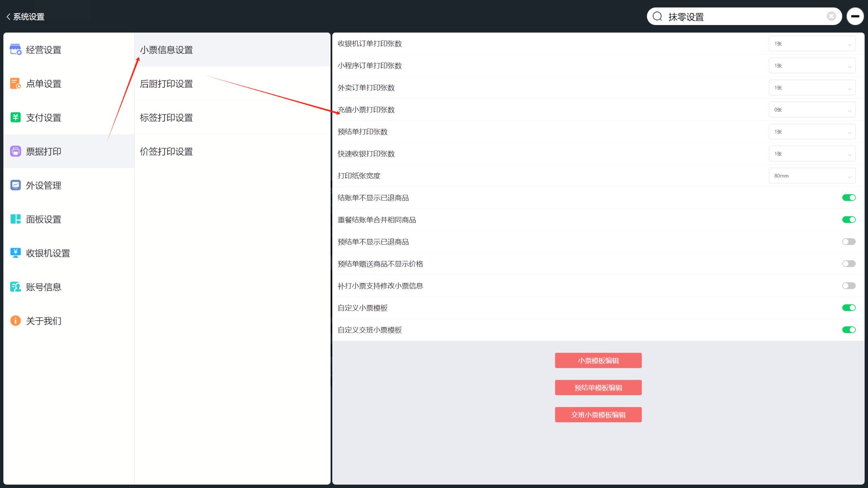Click 快速收银打印张数 label
This screenshot has width=868, height=488.
[366, 154]
